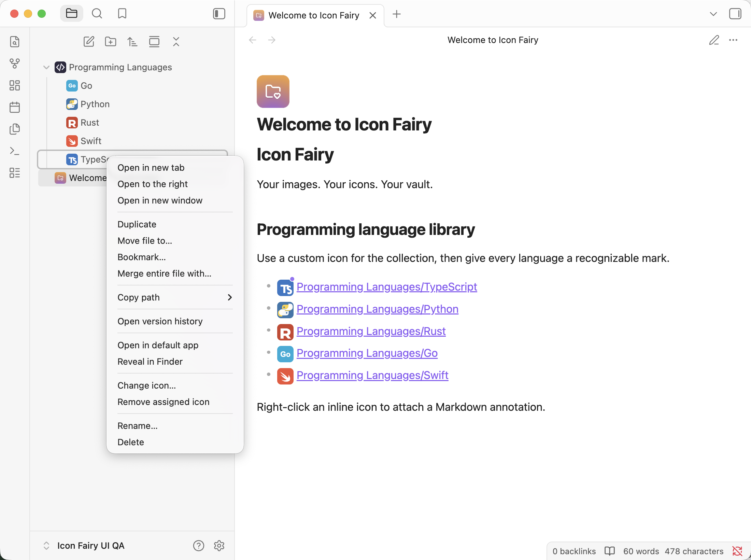Screen dimensions: 751x560
Task: Expand Copy path submenu
Action: tap(175, 297)
